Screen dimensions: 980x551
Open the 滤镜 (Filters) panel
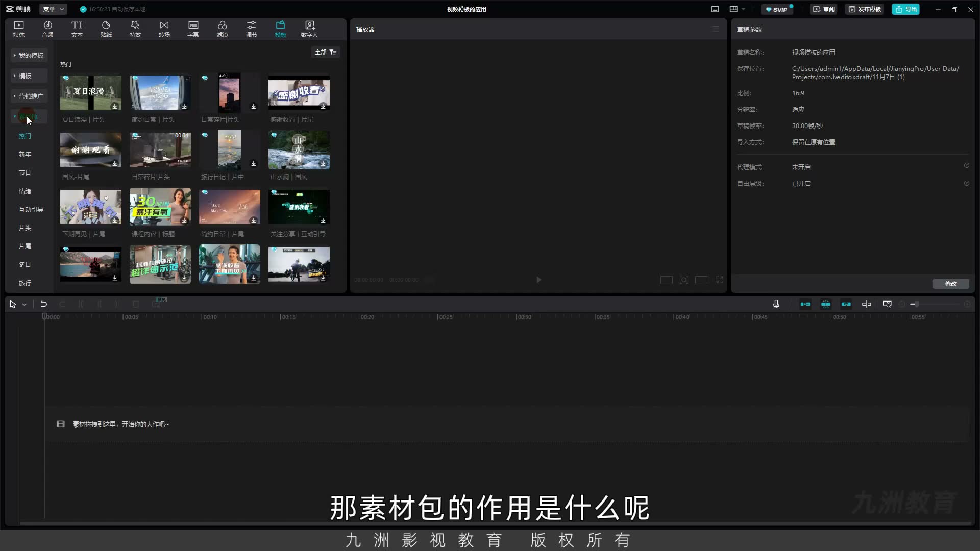point(223,29)
